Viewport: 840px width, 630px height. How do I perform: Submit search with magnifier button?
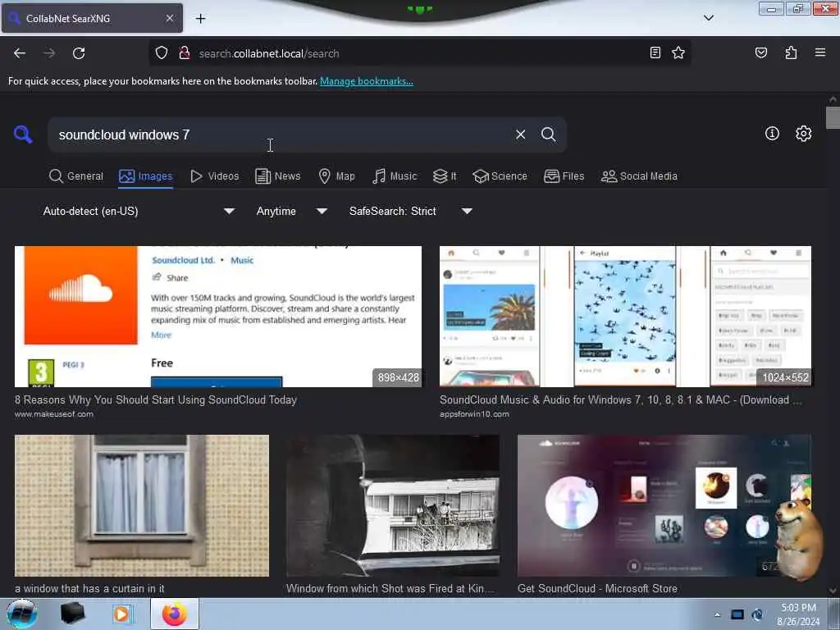click(x=548, y=135)
